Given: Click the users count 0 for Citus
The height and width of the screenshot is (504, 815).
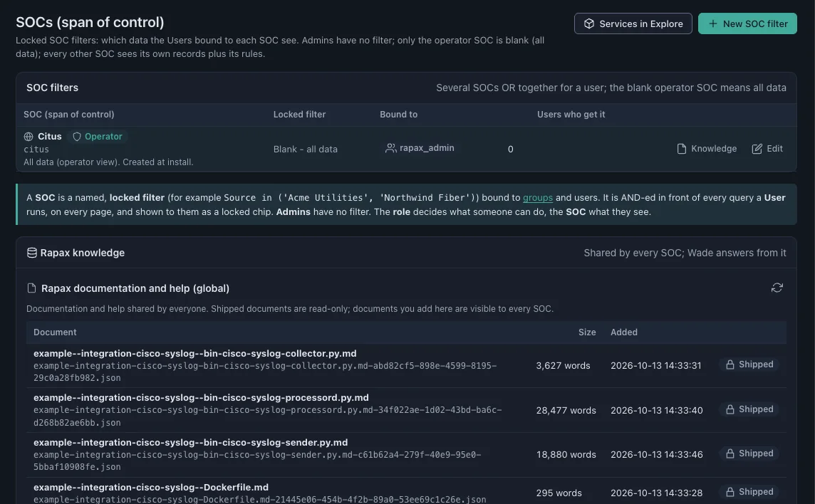Looking at the screenshot, I should pyautogui.click(x=510, y=149).
